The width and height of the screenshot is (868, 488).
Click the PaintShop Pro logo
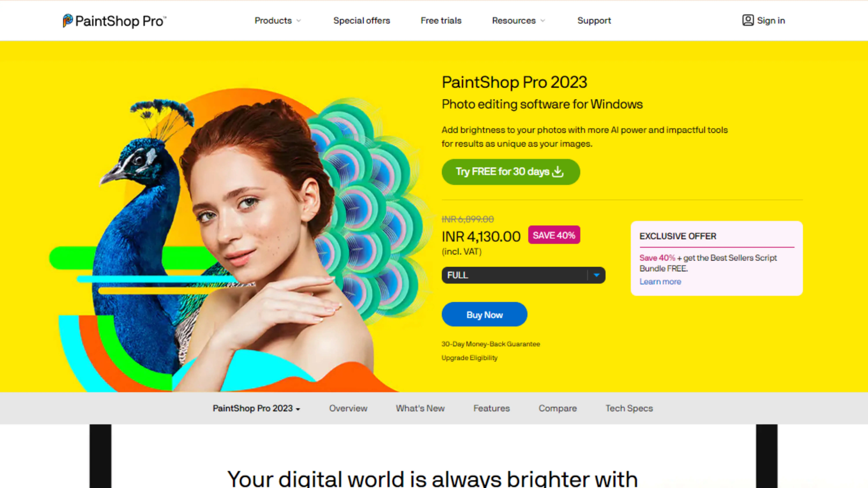114,21
